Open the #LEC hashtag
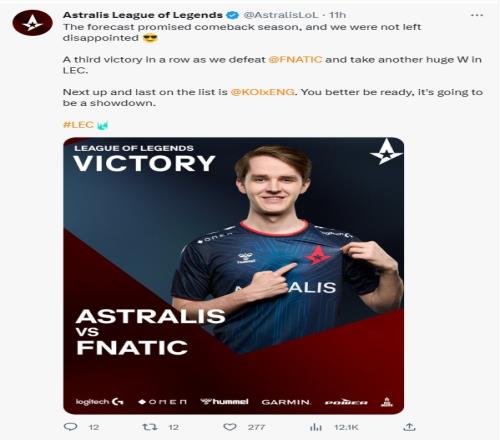Image resolution: width=500 pixels, height=440 pixels. coord(78,125)
